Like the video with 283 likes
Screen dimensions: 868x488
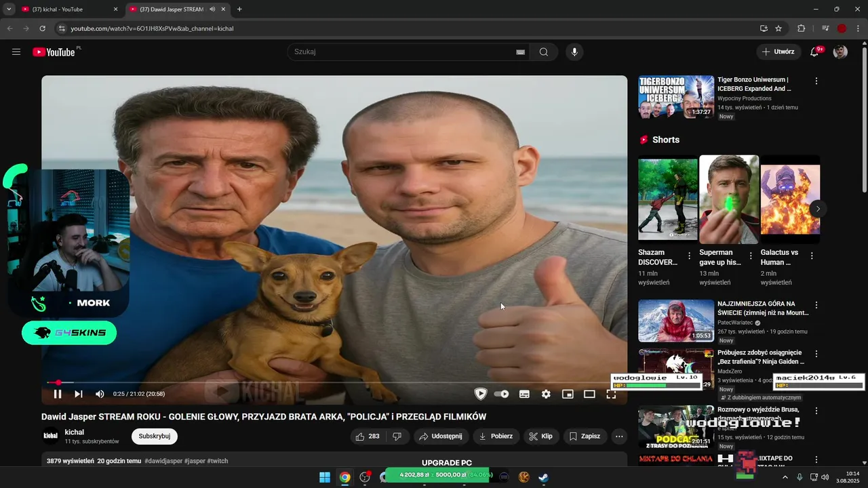coord(368,436)
